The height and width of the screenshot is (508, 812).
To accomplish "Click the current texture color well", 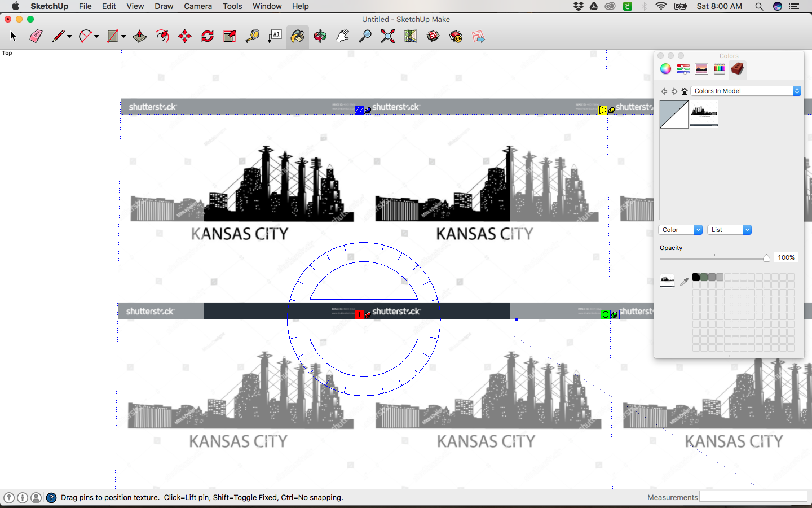I will coord(667,281).
